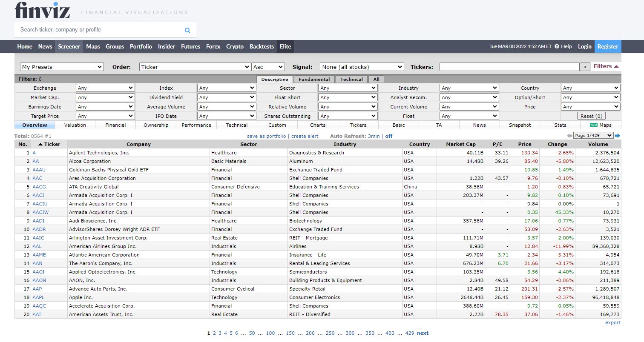Open the Signal dropdown
Viewport: 644px width, 342px height.
362,67
